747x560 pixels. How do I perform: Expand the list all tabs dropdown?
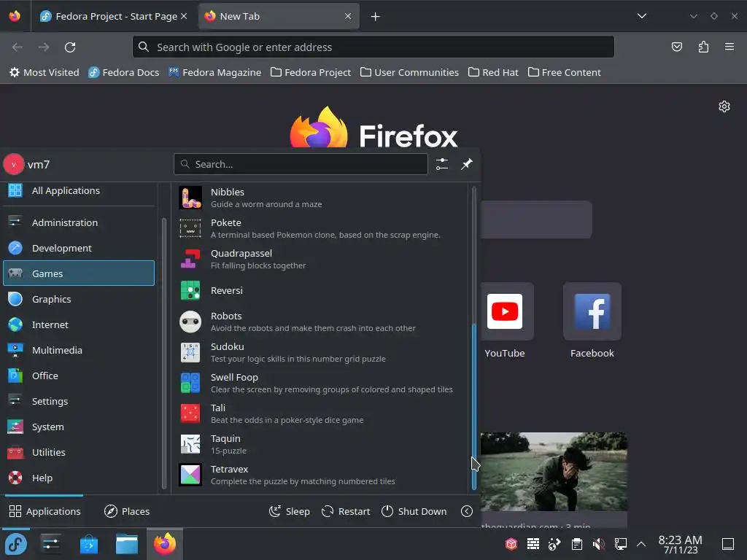(642, 16)
